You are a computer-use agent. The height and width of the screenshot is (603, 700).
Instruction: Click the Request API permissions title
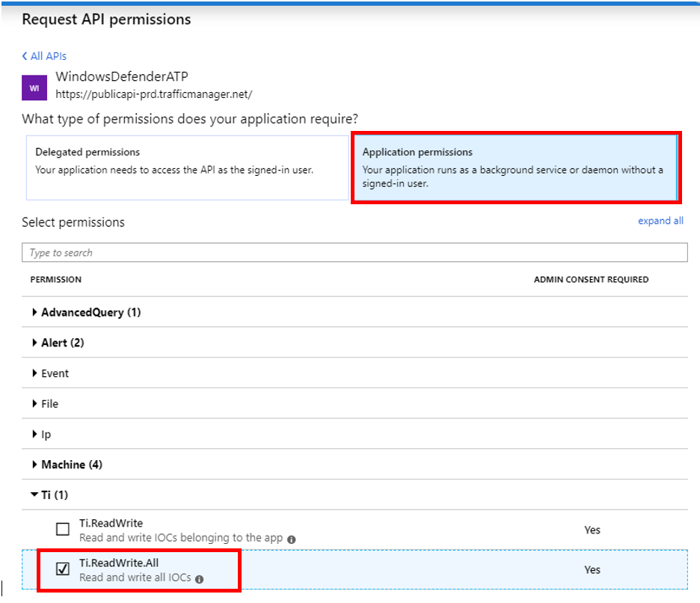coord(106,19)
